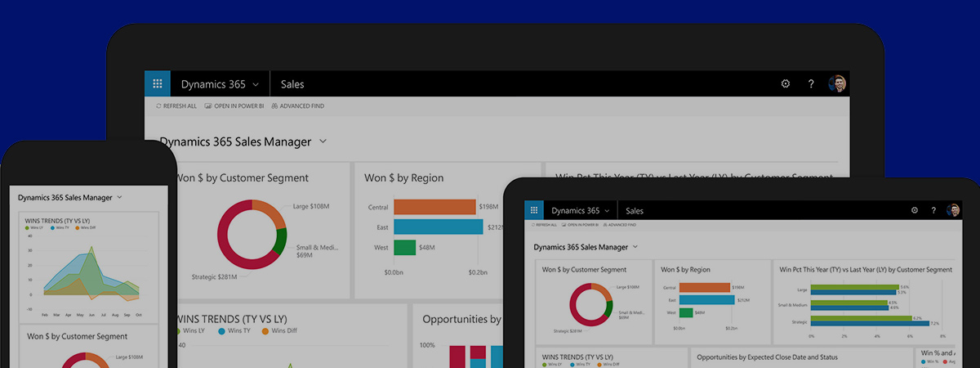
Task: Click Refresh All on the large monitor
Action: (176, 106)
